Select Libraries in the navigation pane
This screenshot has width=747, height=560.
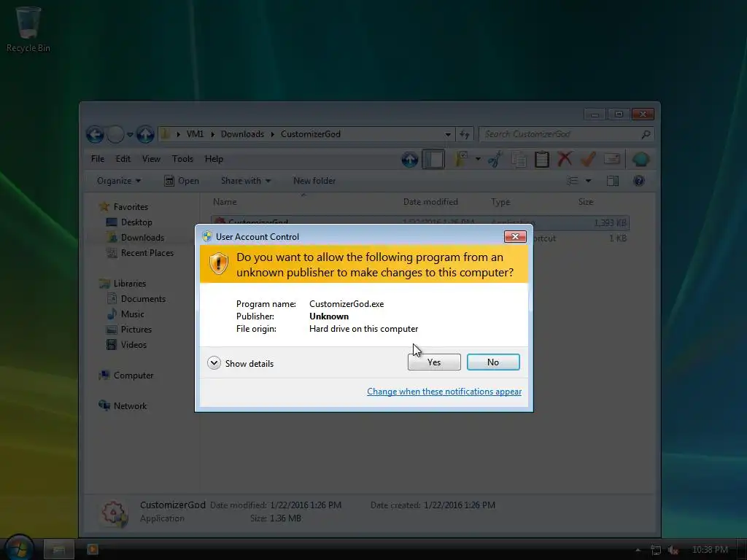click(x=123, y=284)
